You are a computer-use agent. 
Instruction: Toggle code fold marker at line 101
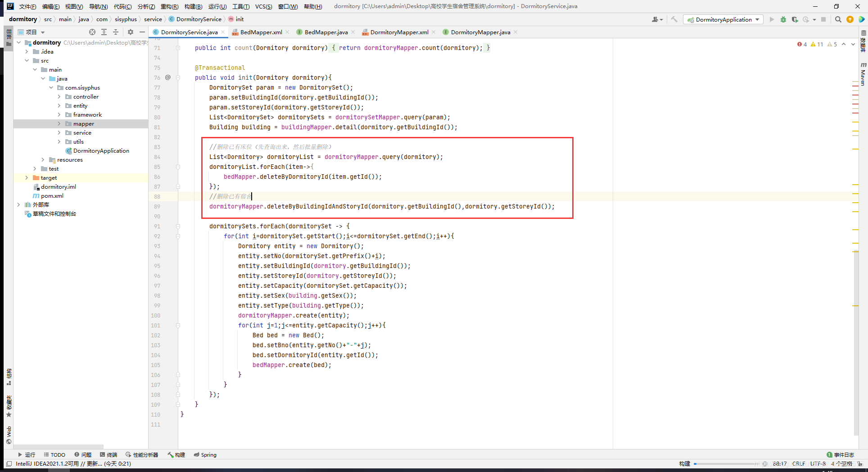[178, 325]
